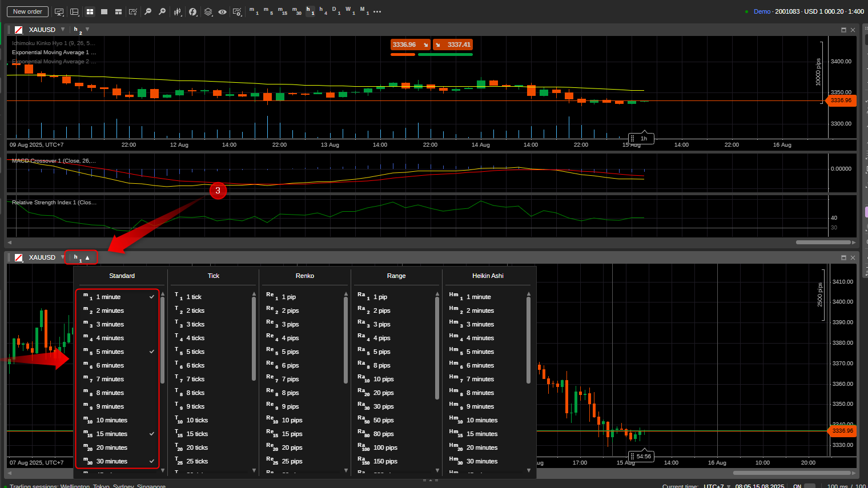
Task: Click the MACD Crossover 1 indicator label
Action: coord(54,161)
